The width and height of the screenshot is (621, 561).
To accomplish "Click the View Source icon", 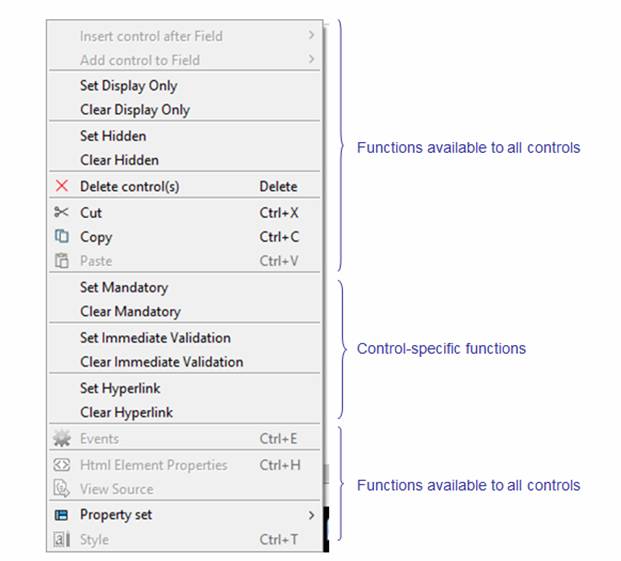I will pos(62,489).
